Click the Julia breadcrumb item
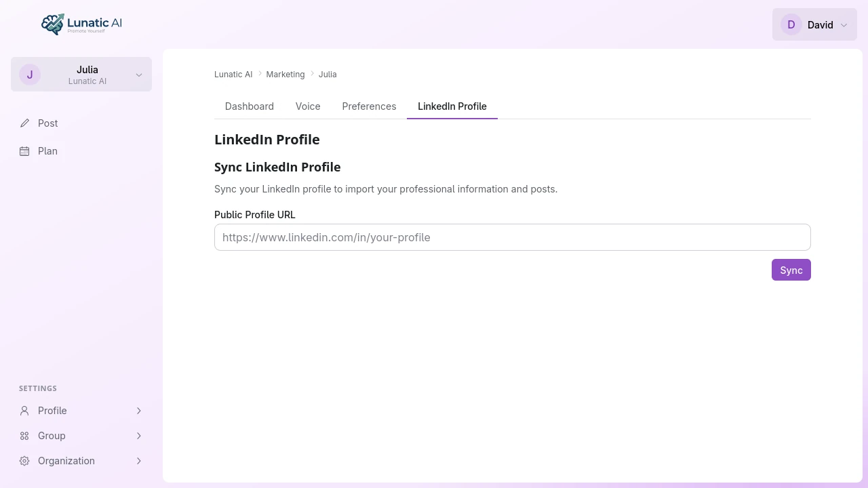This screenshot has width=868, height=488. (328, 75)
